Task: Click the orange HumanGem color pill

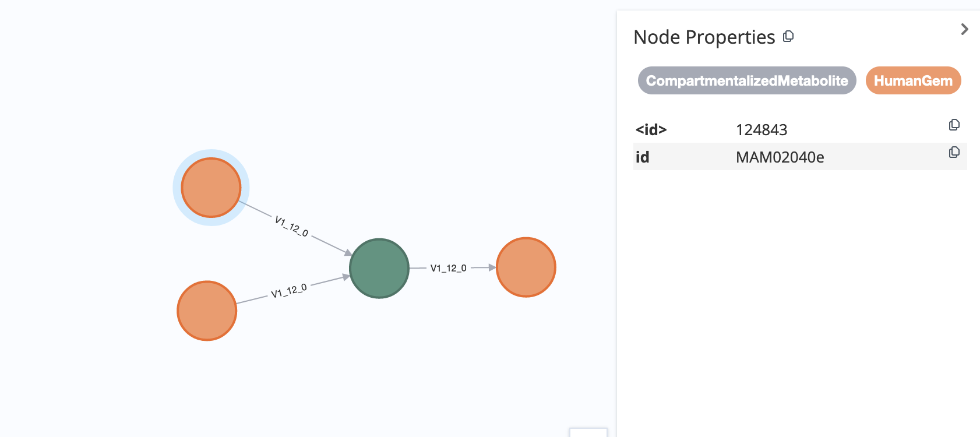Action: point(913,80)
